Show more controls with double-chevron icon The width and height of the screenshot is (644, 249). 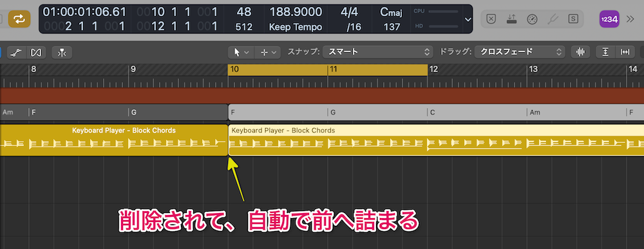tap(630, 19)
